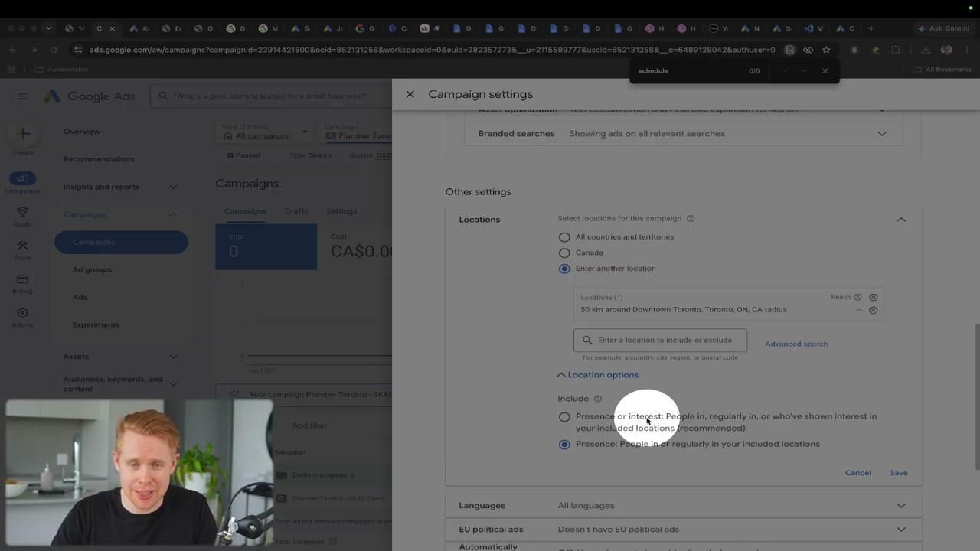
Task: Click browser reload button
Action: pos(54,50)
